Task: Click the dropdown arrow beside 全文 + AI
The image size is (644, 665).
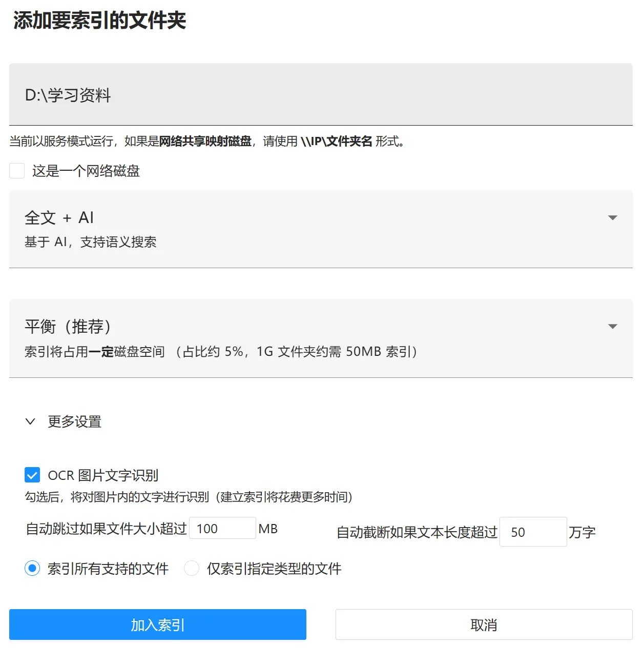Action: coord(612,218)
